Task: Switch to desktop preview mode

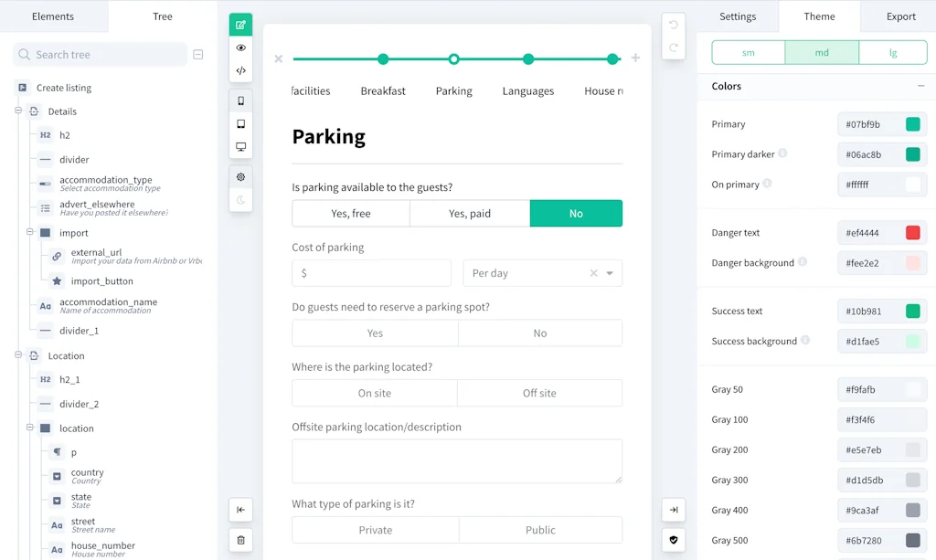Action: 240,146
